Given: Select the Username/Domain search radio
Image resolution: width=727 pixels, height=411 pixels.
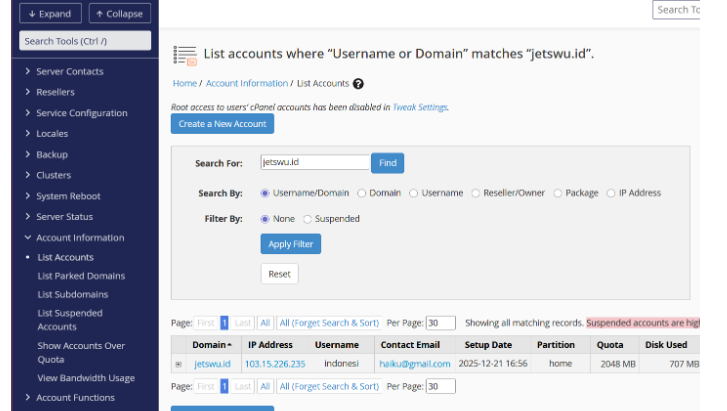Looking at the screenshot, I should (265, 193).
